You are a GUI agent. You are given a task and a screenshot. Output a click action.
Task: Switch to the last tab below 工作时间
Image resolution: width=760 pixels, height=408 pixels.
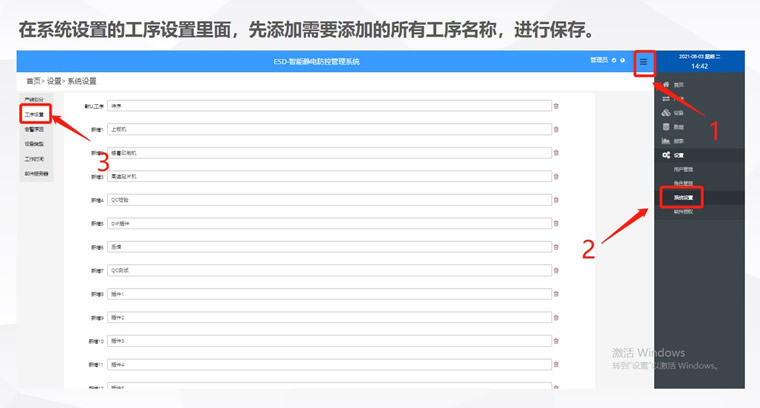coord(36,173)
